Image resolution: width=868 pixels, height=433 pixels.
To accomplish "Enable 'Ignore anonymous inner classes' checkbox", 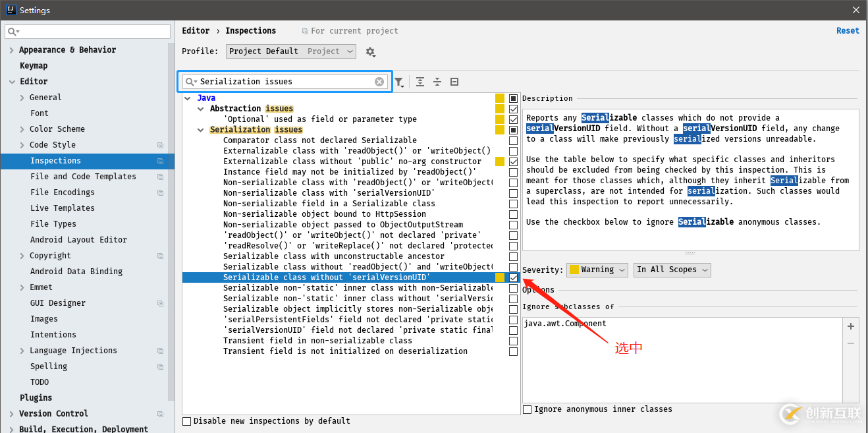I will (x=528, y=409).
